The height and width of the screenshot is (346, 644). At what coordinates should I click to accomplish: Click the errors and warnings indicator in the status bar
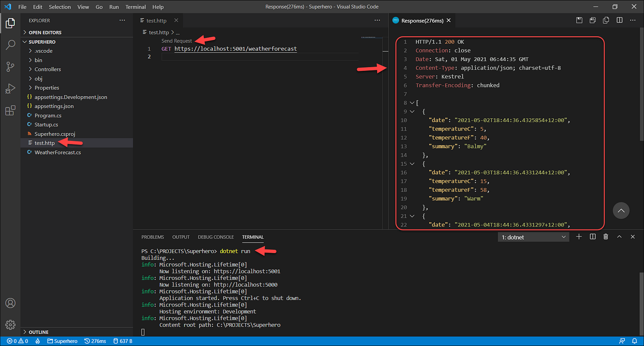coord(16,341)
